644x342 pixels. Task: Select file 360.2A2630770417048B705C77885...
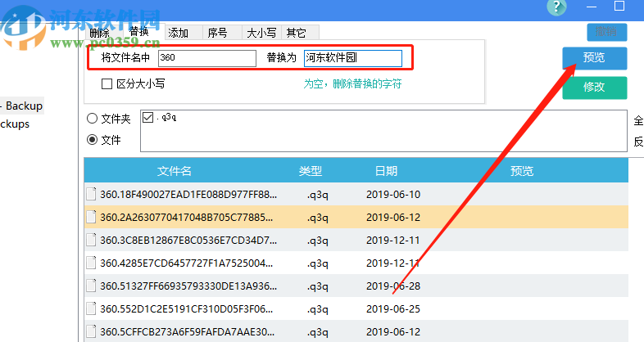pyautogui.click(x=187, y=218)
